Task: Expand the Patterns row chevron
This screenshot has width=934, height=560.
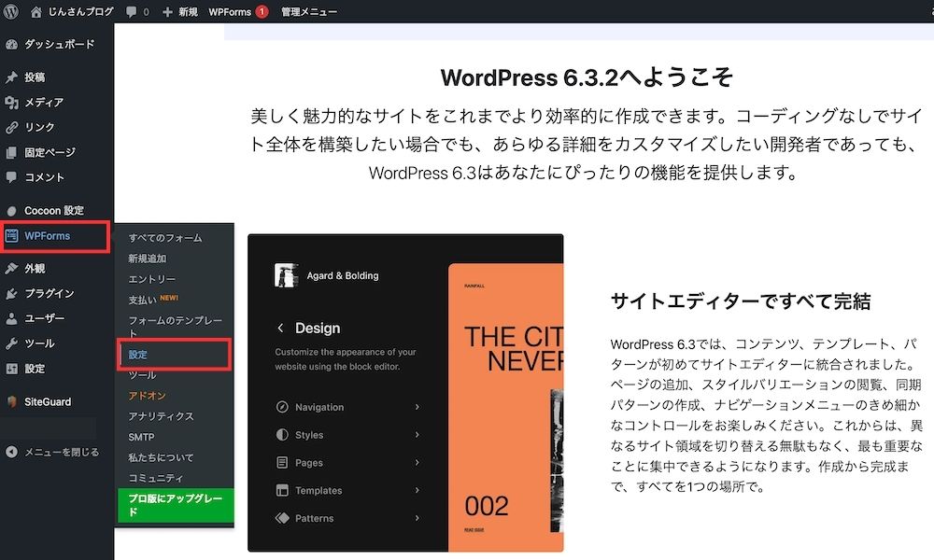Action: [417, 518]
